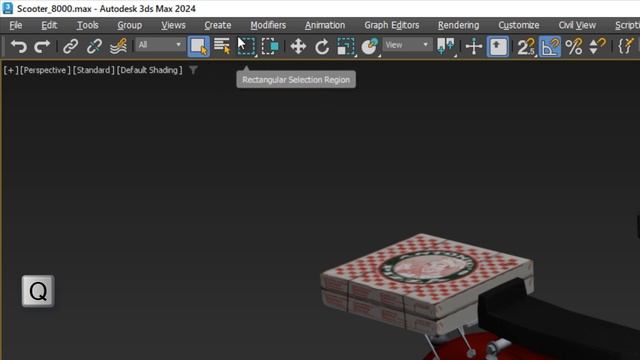Image resolution: width=640 pixels, height=360 pixels.
Task: Click the Edit Named Selection Sets icon
Action: 627,46
